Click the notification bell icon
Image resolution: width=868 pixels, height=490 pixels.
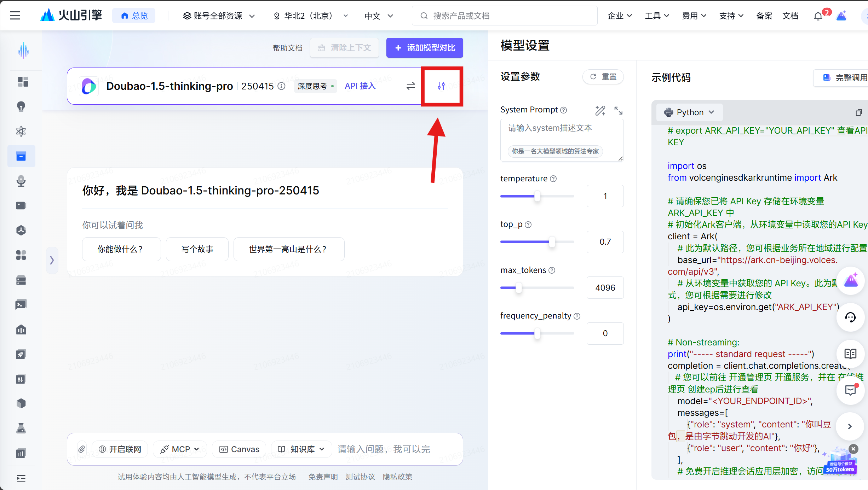point(818,16)
